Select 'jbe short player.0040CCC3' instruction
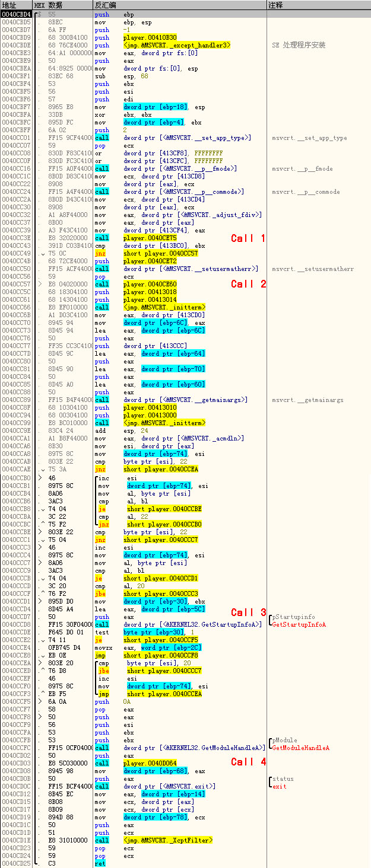This screenshot has width=371, height=868. 147,593
